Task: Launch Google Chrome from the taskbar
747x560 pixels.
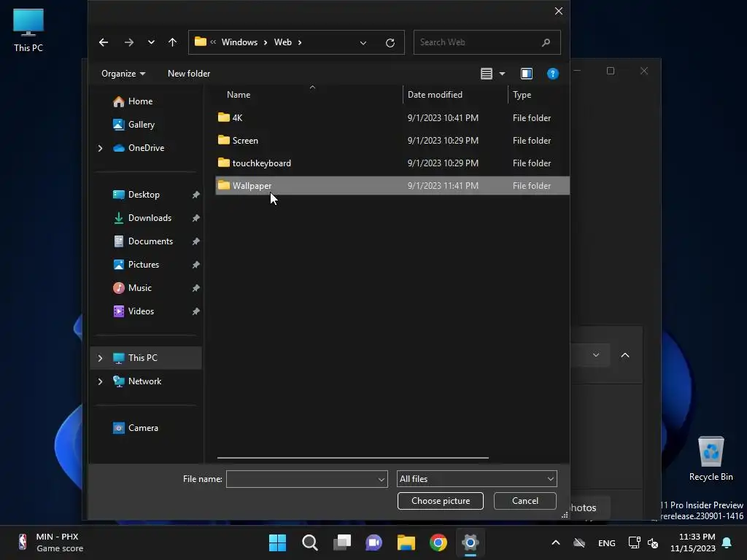Action: click(438, 542)
